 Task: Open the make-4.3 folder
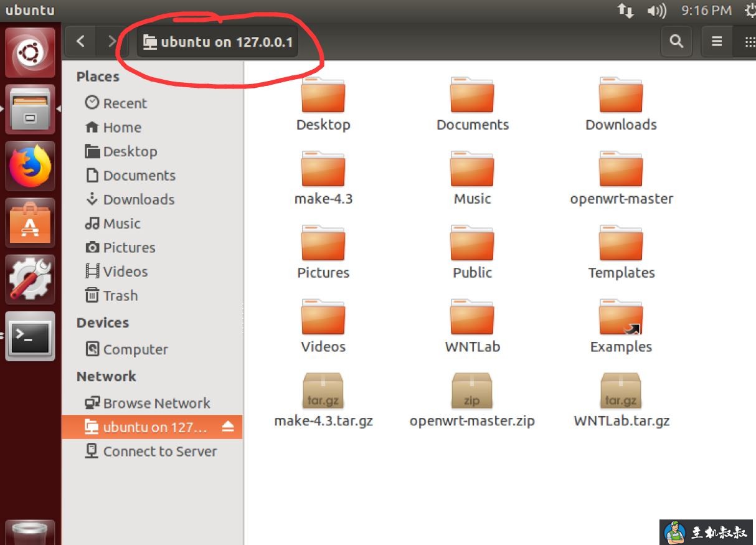click(x=323, y=169)
